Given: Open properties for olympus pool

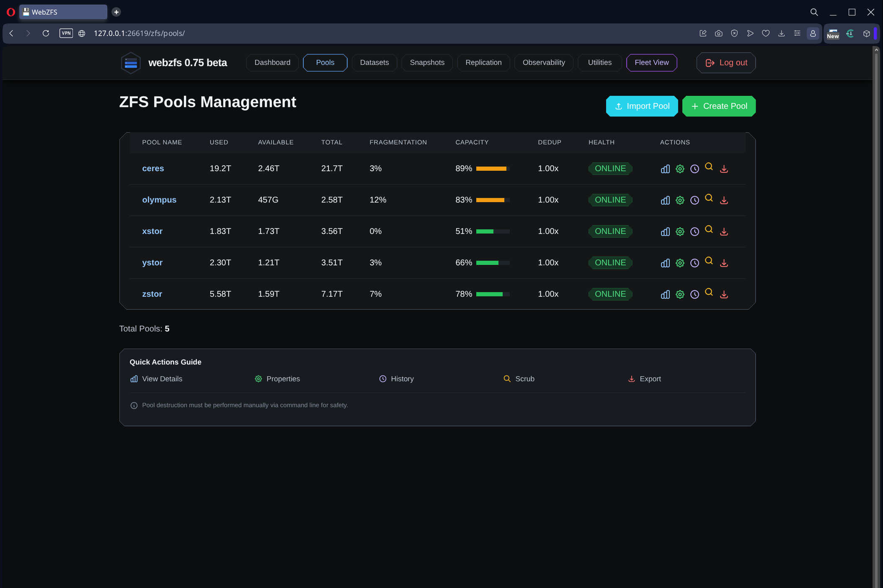Looking at the screenshot, I should pos(679,200).
